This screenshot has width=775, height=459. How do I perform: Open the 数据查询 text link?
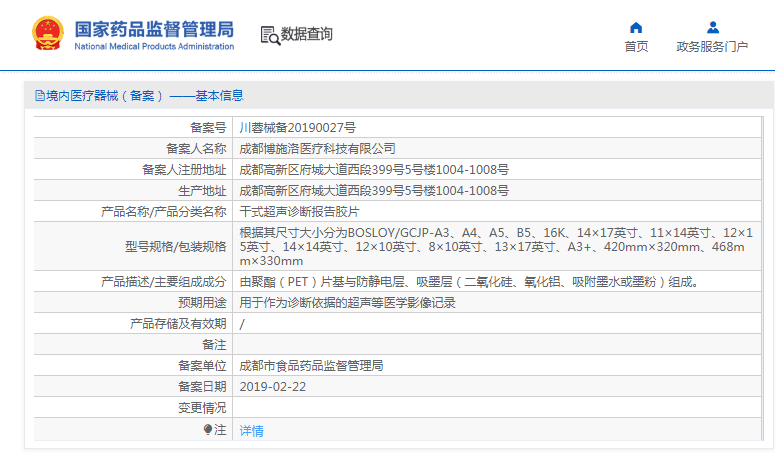coord(307,35)
